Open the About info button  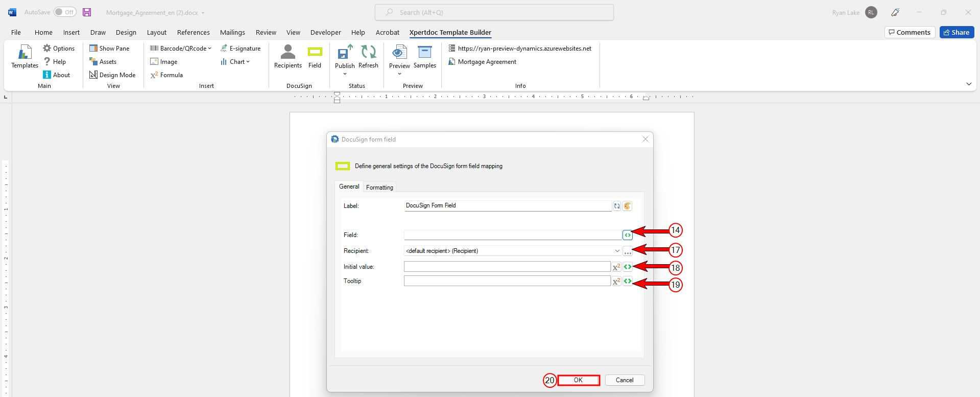coord(57,75)
